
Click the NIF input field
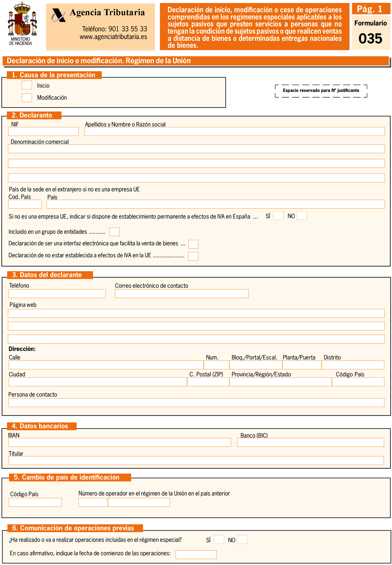coord(44,131)
